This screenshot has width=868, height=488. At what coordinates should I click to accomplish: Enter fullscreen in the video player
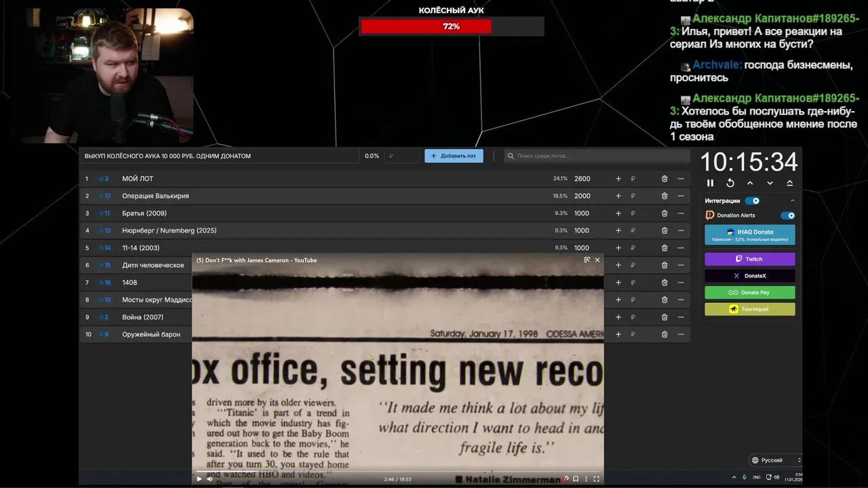pyautogui.click(x=596, y=479)
